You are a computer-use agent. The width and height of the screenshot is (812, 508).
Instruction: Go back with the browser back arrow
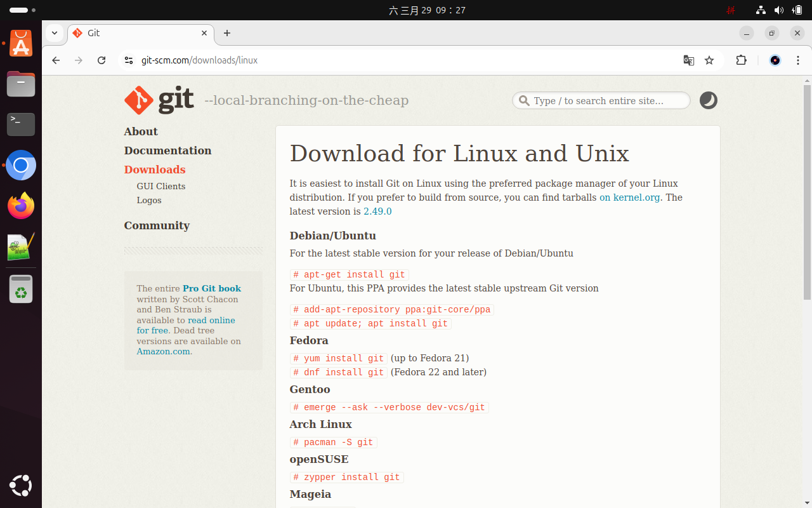(x=56, y=60)
